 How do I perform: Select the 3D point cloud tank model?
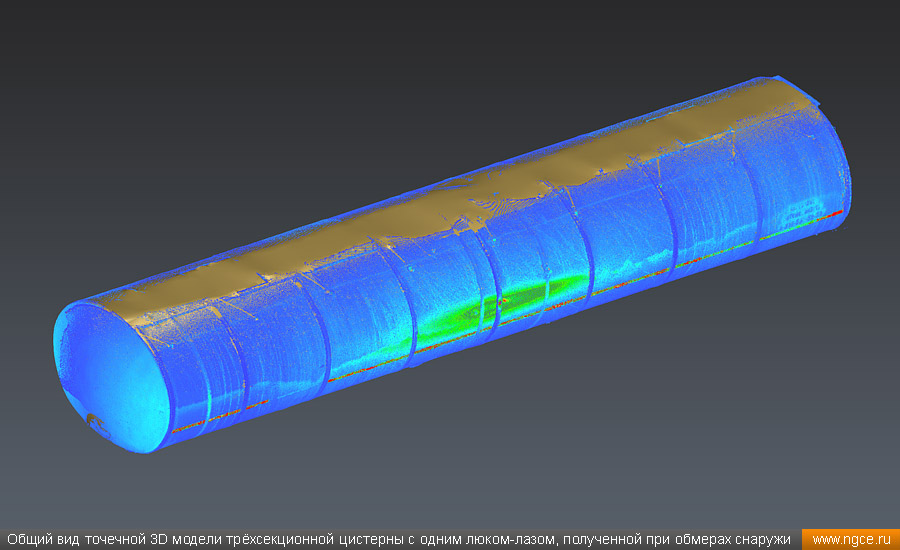click(452, 264)
